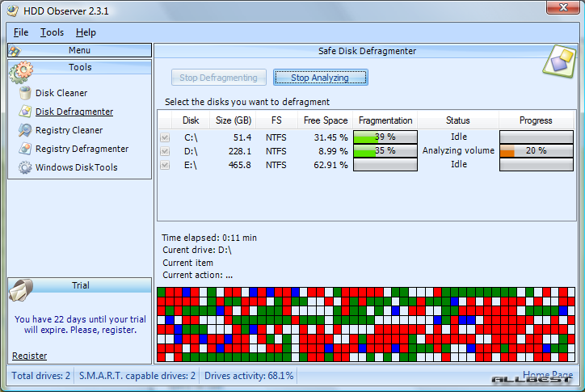Open Windows DiskTools entry

click(x=77, y=167)
